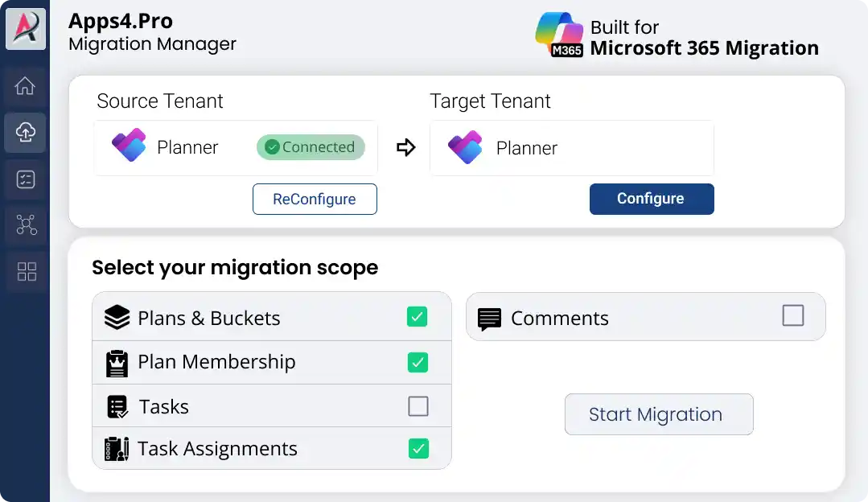Image resolution: width=868 pixels, height=502 pixels.
Task: Click the 'Task Assignments' label
Action: [217, 449]
